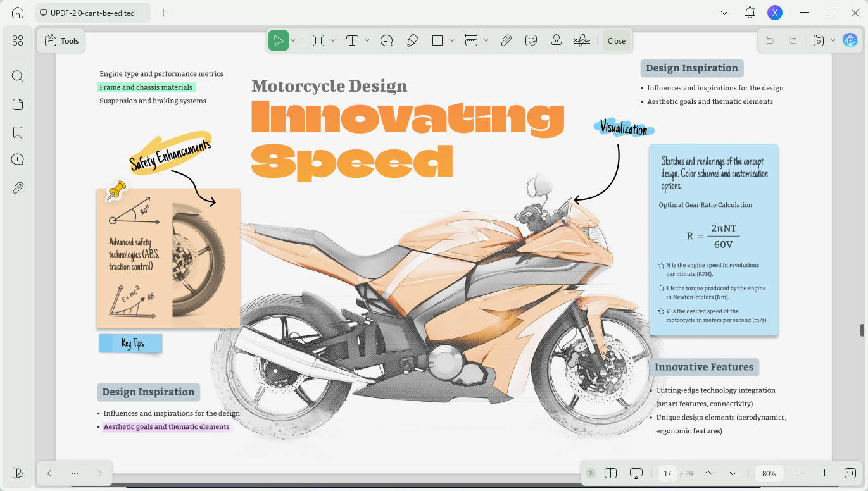Click the Close toolbar button
868x491 pixels.
point(617,40)
